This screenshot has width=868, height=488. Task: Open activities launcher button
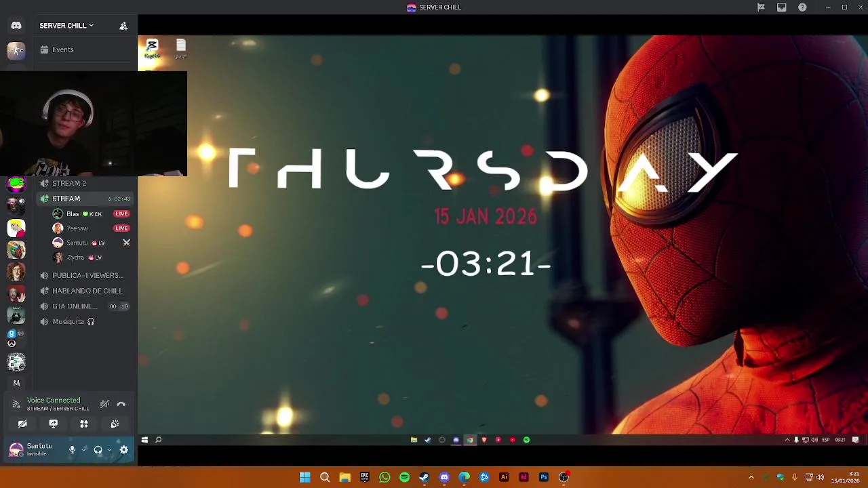click(x=84, y=424)
